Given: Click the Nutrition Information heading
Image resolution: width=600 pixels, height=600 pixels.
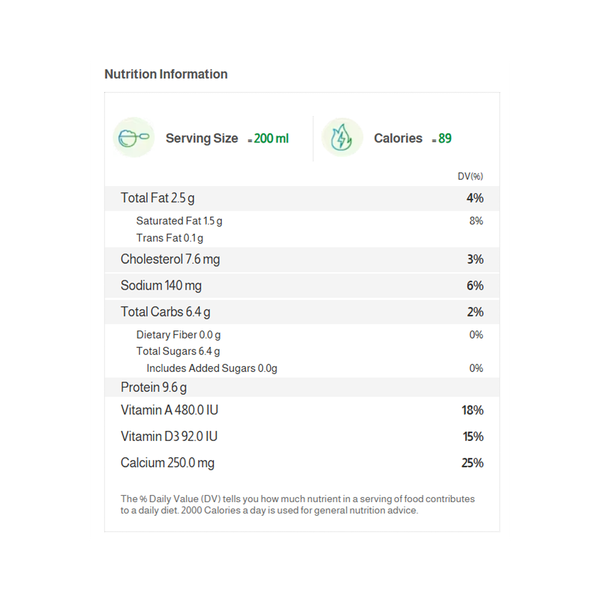Looking at the screenshot, I should coord(166,74).
